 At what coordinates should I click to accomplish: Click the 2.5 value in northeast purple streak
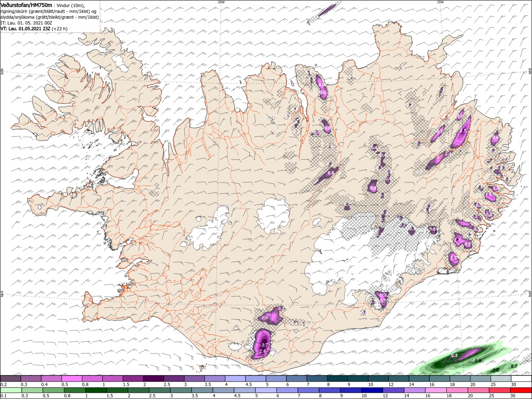point(464,131)
